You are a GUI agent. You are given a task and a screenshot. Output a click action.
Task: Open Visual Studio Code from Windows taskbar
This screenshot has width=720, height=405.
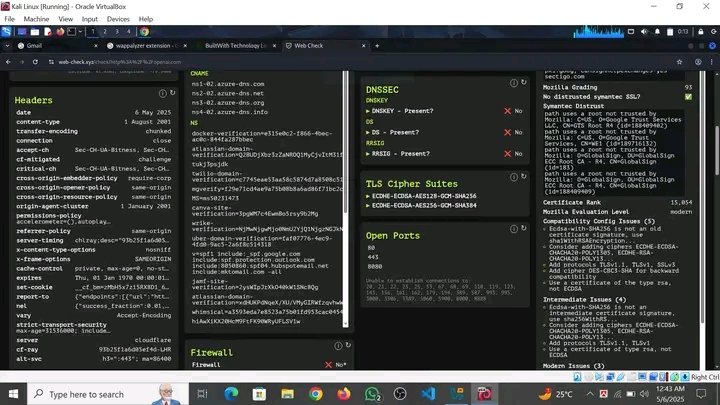pyautogui.click(x=428, y=394)
